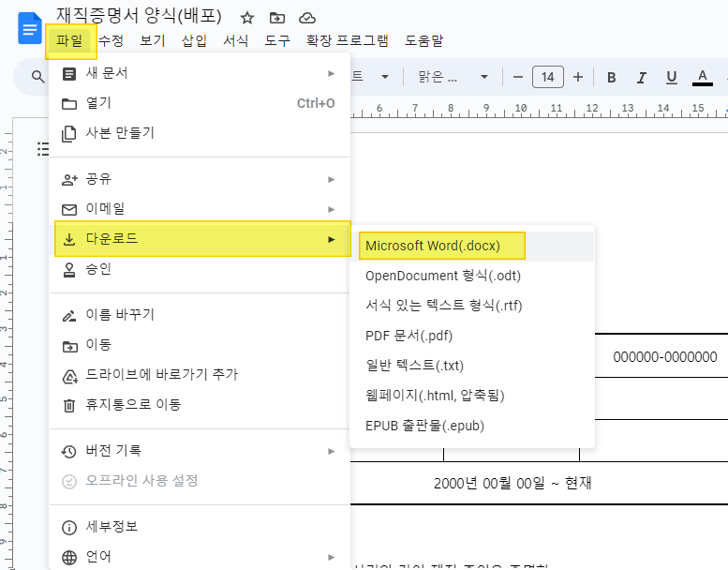728x570 pixels.
Task: Show the document outline icon
Action: tap(43, 149)
